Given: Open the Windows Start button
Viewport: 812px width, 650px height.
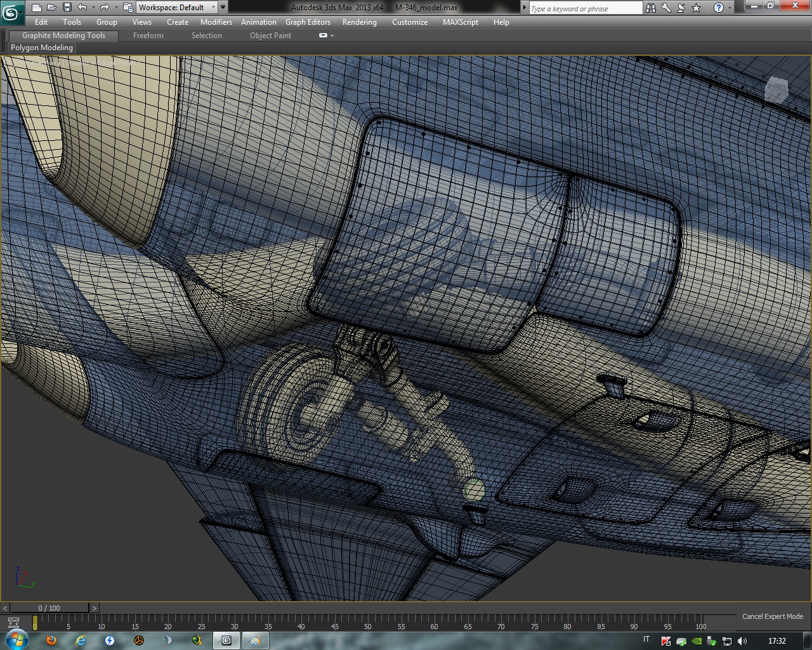Looking at the screenshot, I should pos(16,640).
